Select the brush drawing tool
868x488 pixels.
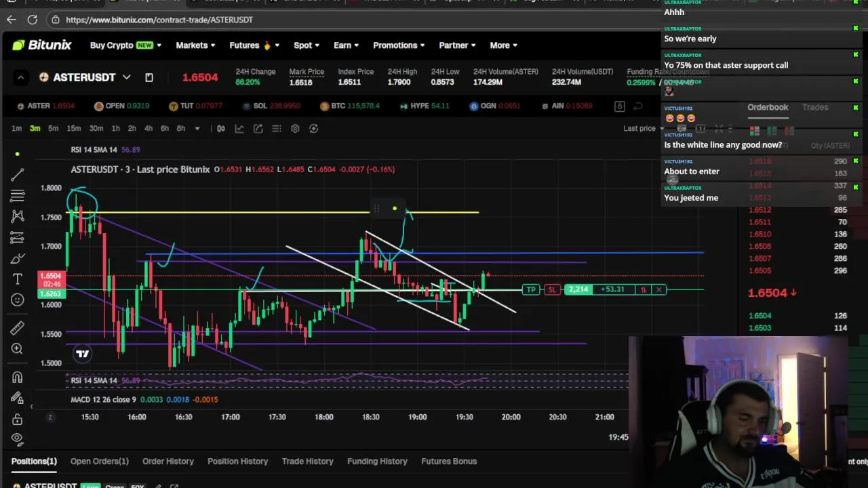click(x=18, y=258)
